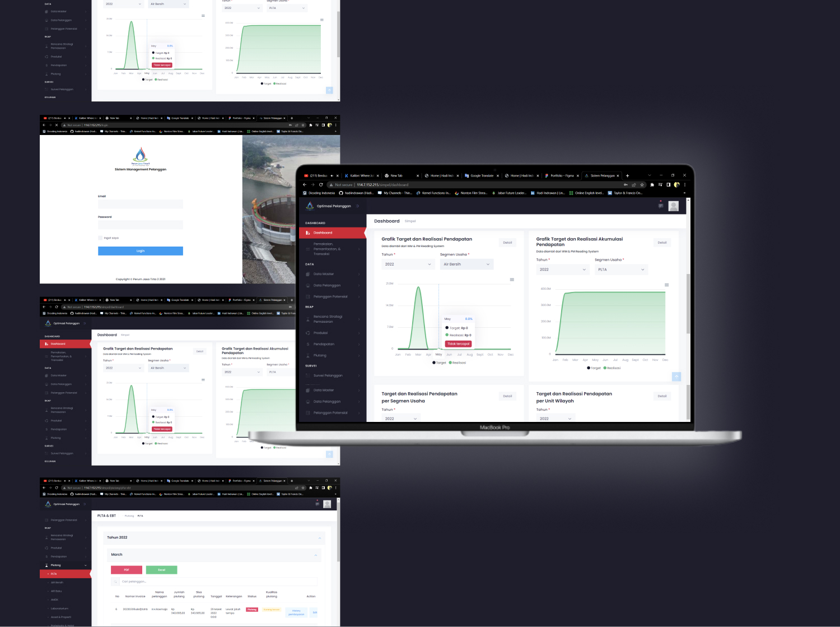The image size is (840, 627).
Task: Click vertical scrollbar of laptop dashboard page
Action: [688, 303]
